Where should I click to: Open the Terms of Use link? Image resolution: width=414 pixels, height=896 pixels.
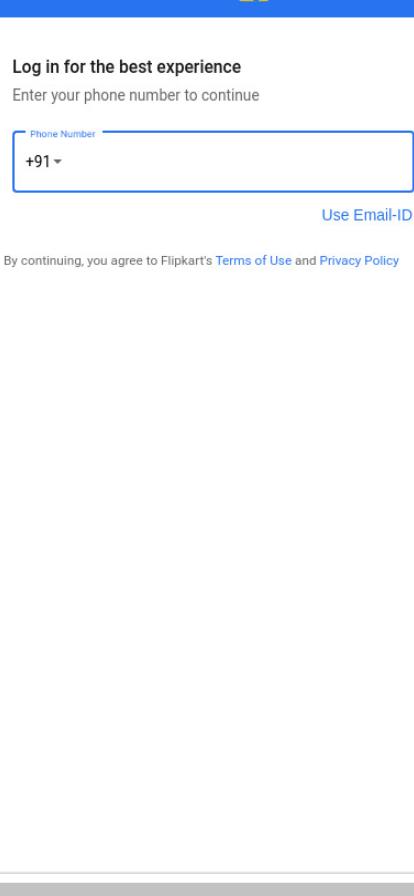253,261
